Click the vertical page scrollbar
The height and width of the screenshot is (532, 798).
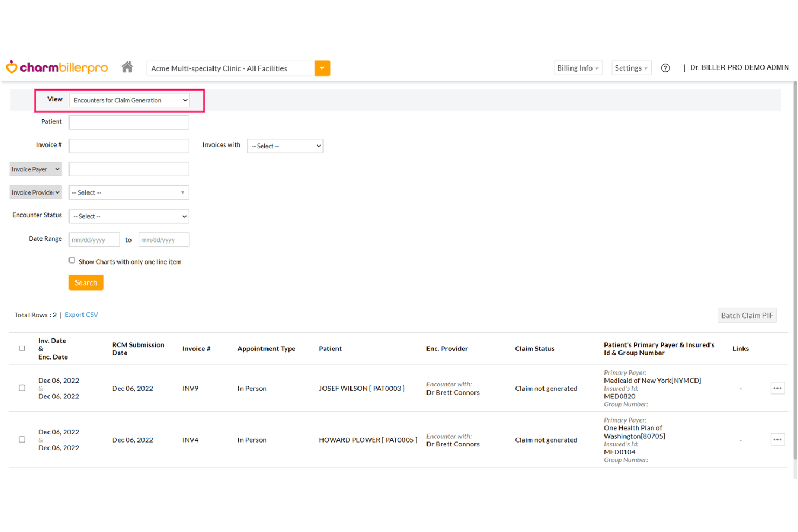click(x=795, y=271)
